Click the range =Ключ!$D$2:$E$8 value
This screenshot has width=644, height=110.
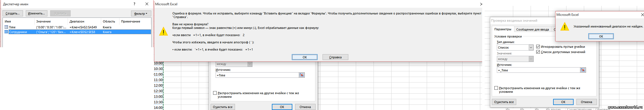pyautogui.click(x=82, y=32)
